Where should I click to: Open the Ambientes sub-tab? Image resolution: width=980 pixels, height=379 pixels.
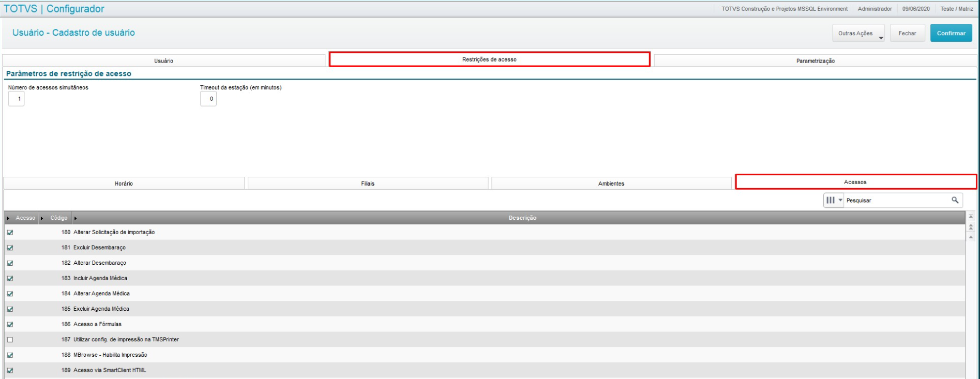pyautogui.click(x=611, y=184)
